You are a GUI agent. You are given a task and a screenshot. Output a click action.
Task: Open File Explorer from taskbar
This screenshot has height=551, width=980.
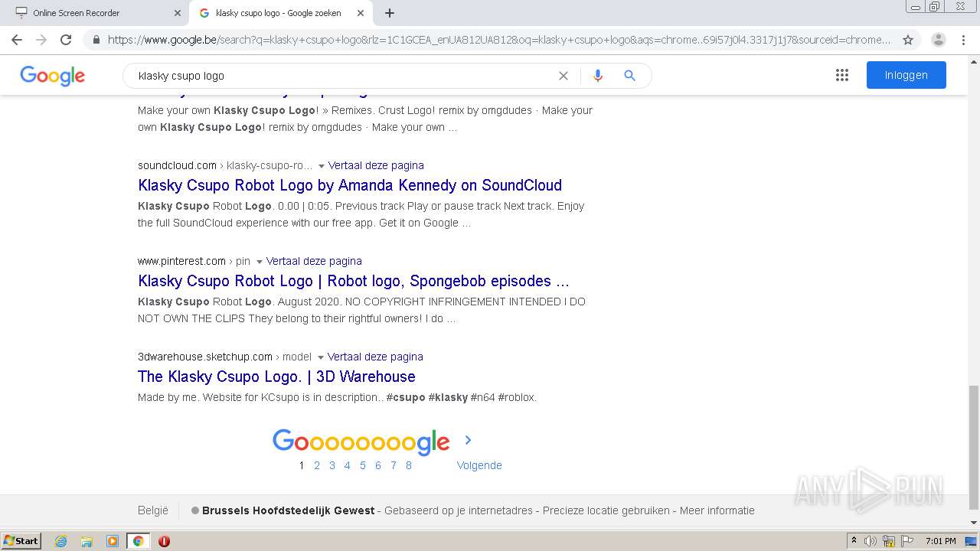[87, 541]
